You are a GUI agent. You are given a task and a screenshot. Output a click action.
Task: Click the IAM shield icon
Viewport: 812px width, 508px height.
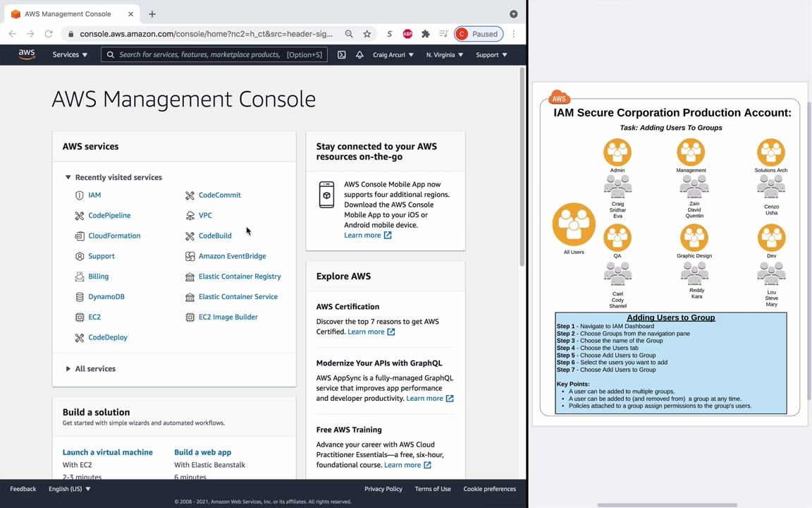(x=79, y=195)
